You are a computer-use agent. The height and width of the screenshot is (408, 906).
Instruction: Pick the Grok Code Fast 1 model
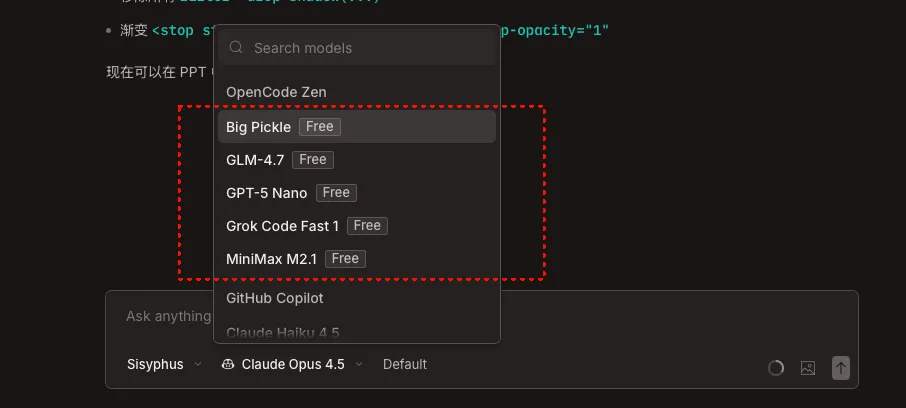pyautogui.click(x=357, y=225)
